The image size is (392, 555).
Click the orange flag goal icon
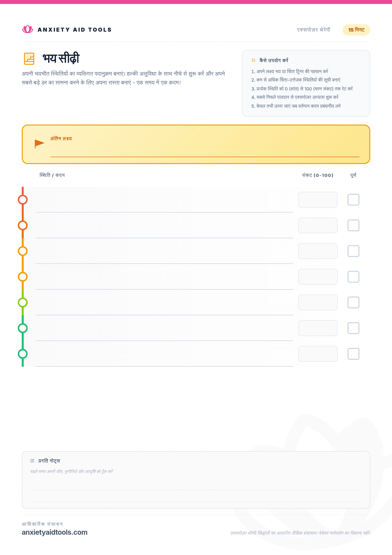point(39,144)
